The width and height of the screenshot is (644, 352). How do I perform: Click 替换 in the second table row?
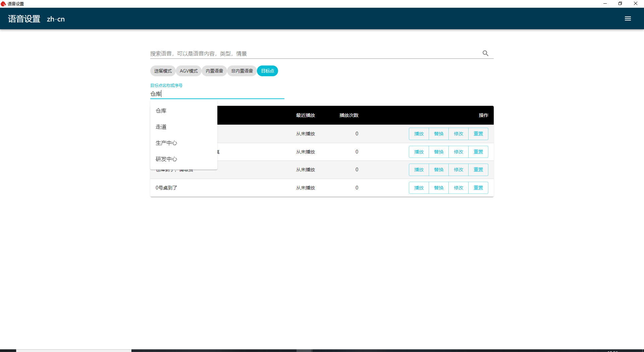point(438,152)
